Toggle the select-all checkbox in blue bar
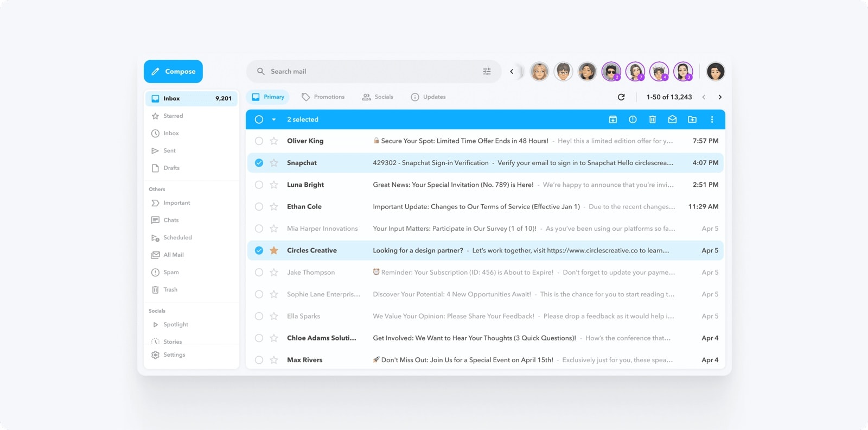868x430 pixels. tap(259, 119)
